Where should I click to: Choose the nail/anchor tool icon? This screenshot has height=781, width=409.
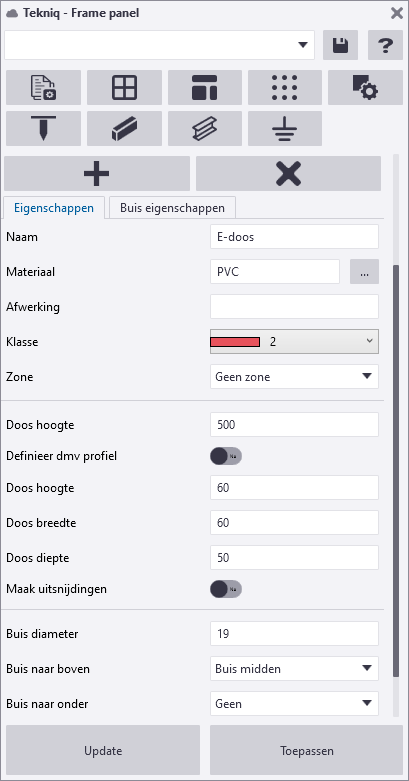click(43, 129)
